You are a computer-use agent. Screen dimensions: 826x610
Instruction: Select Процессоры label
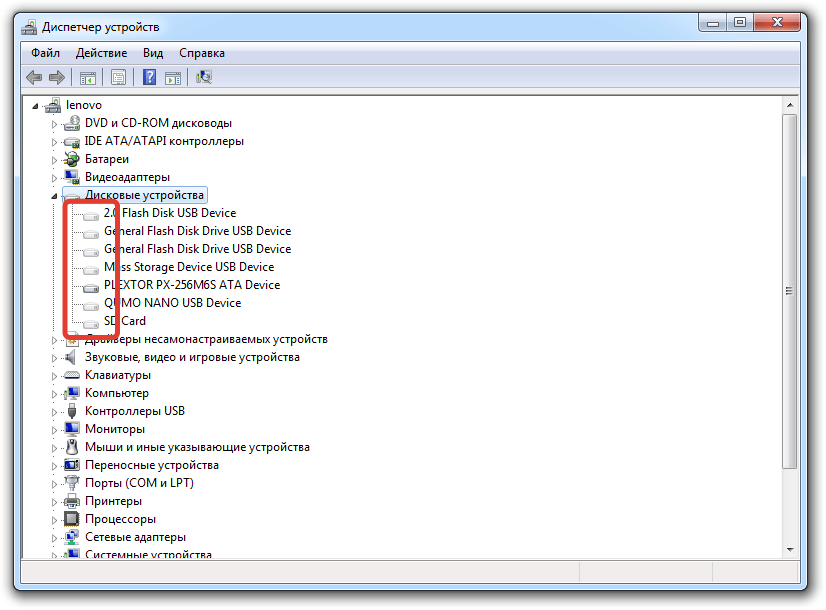pos(121,519)
